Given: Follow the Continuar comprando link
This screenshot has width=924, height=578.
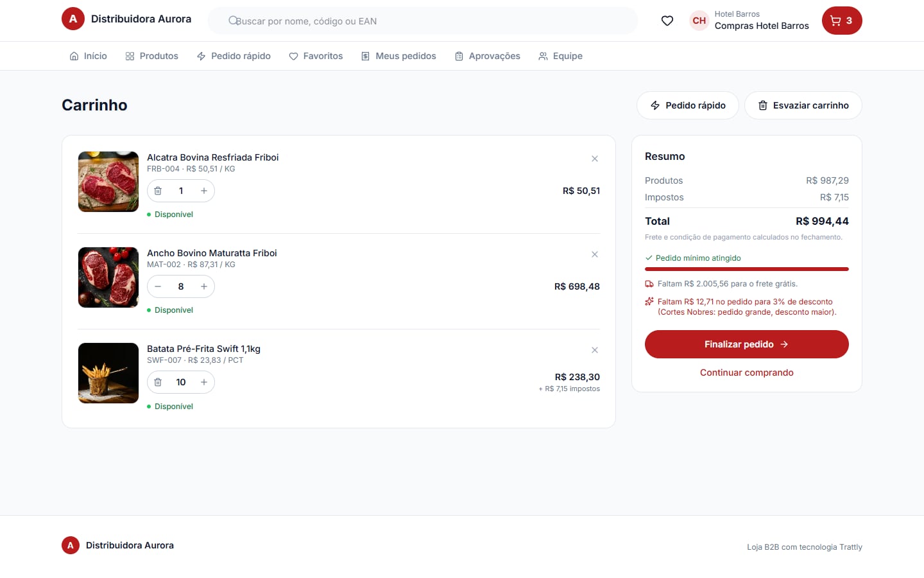Looking at the screenshot, I should pyautogui.click(x=747, y=372).
